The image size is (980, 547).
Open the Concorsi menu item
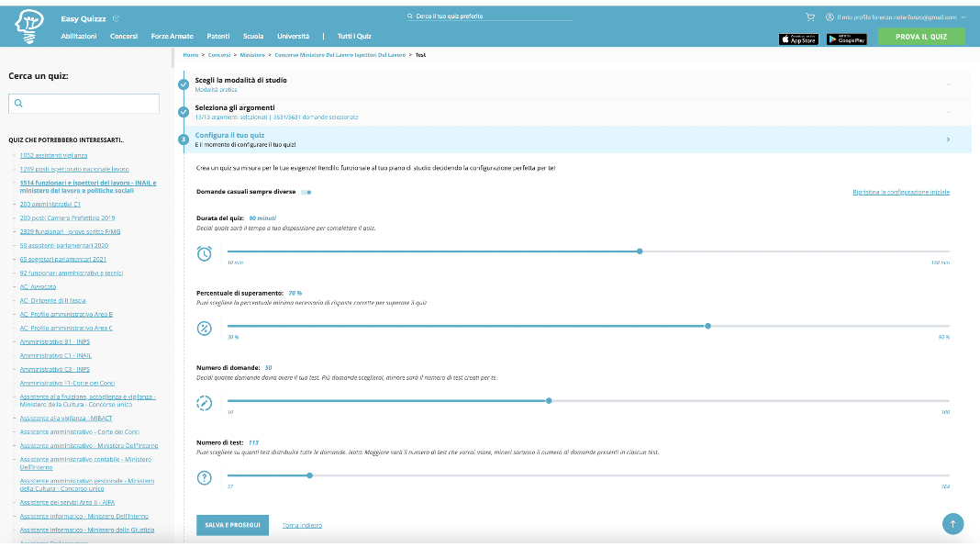coord(123,36)
